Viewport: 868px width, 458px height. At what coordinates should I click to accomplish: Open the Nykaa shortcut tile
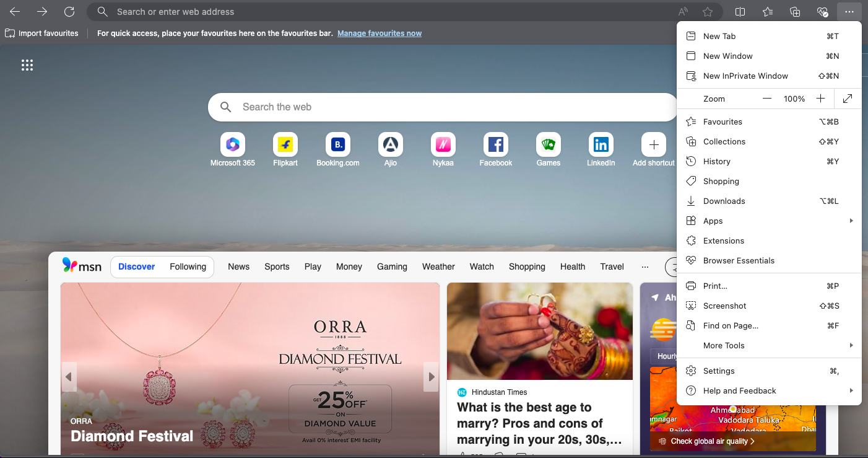tap(443, 150)
